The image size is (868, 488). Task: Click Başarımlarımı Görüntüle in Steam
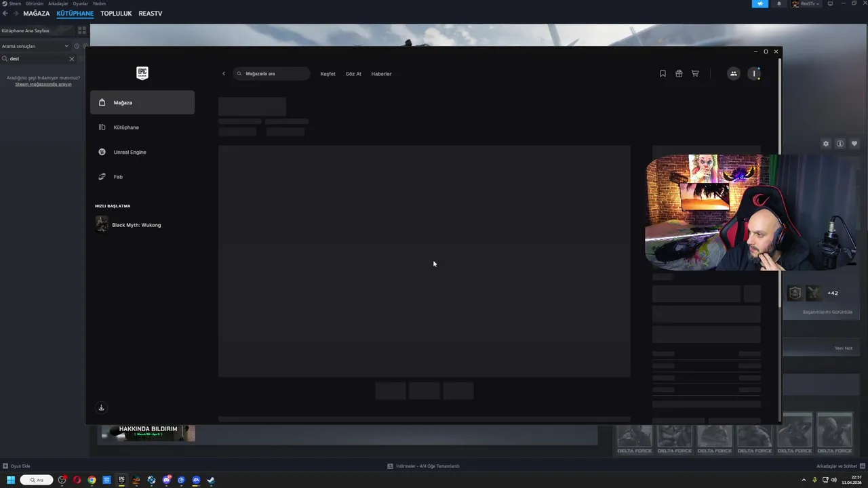[827, 312]
